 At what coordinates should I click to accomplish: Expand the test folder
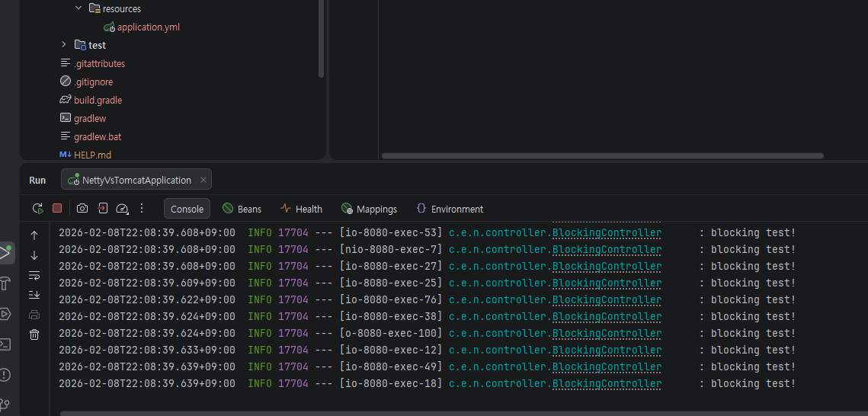pos(64,45)
